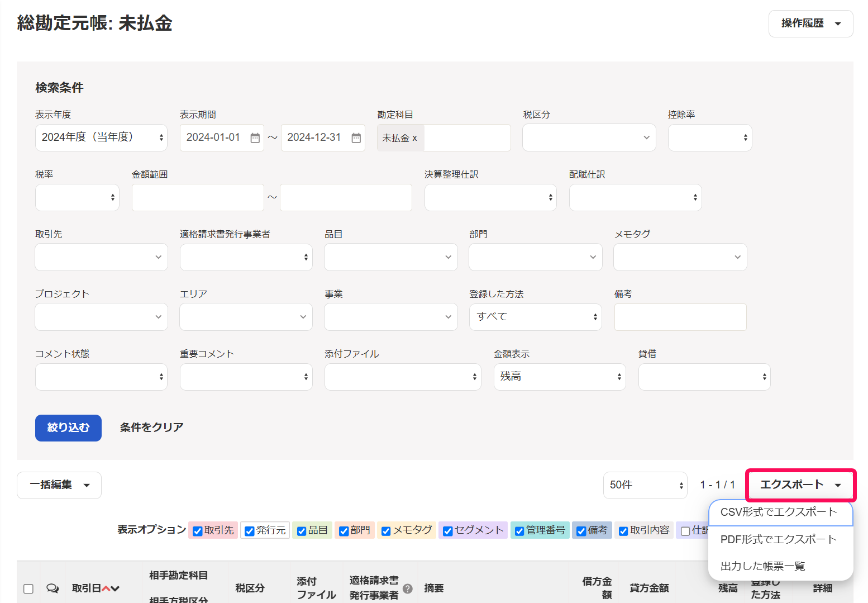Toggle the 取引内容 display option checkbox
The image size is (868, 603).
[x=623, y=531]
